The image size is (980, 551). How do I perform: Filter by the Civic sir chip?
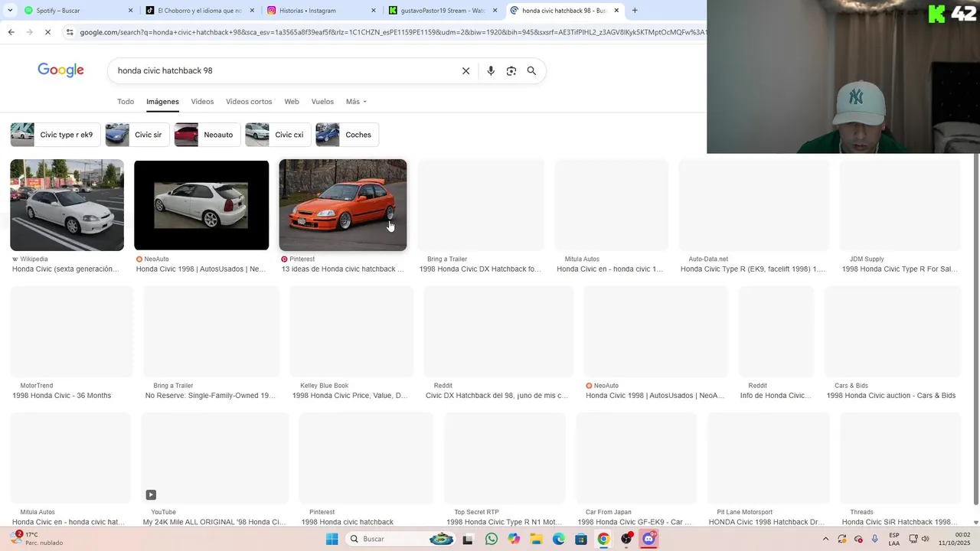click(x=137, y=135)
